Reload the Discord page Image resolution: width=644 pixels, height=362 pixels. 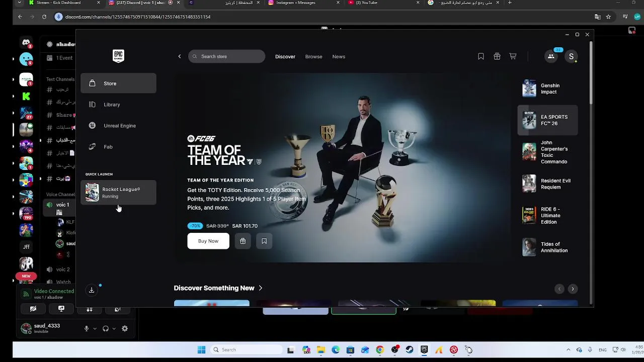click(44, 17)
